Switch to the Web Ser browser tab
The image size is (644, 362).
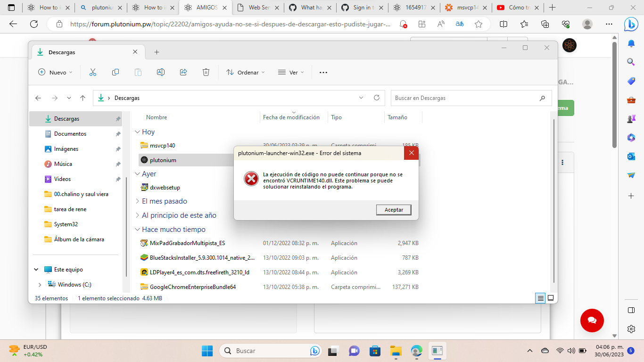coord(258,8)
